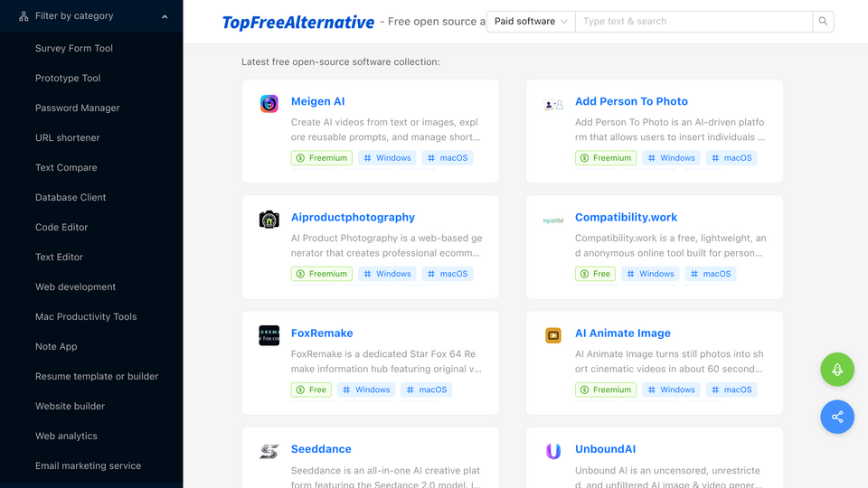Open the FoxRemake title link
Screen dimensions: 868x488
tap(322, 333)
